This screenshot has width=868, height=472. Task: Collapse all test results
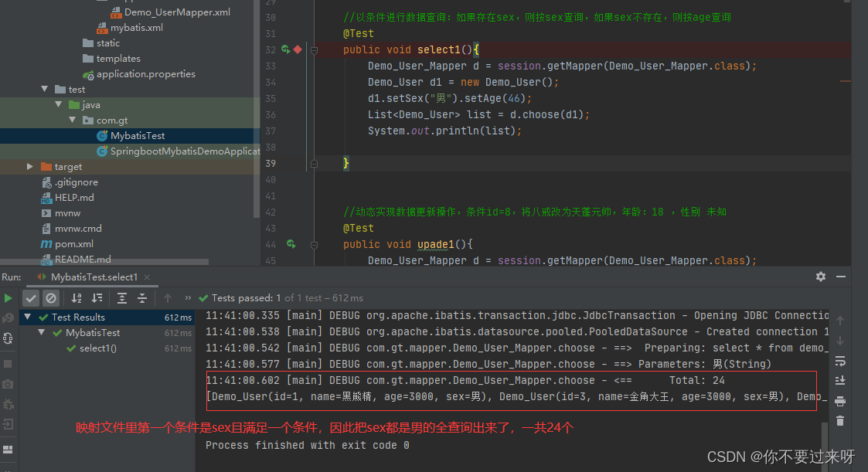tap(142, 298)
